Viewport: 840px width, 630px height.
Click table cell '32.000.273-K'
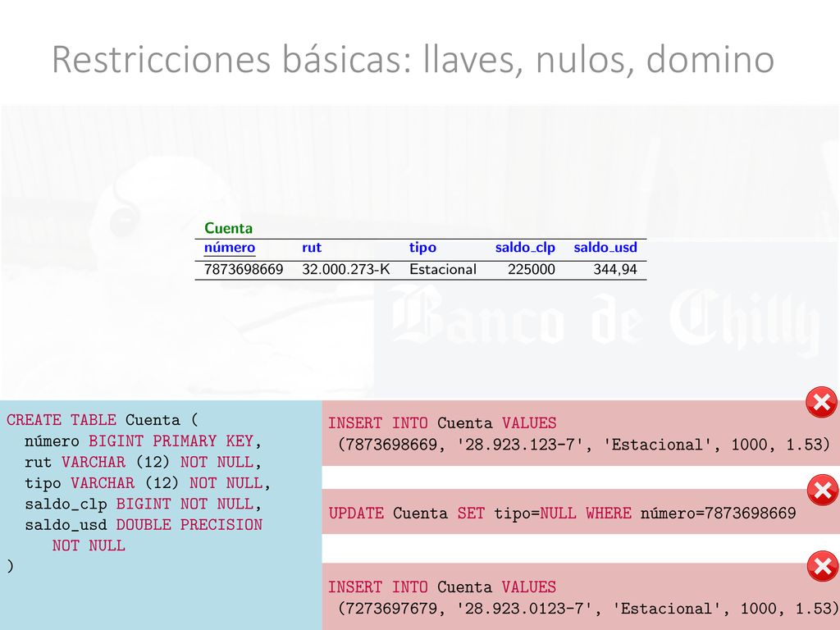346,269
